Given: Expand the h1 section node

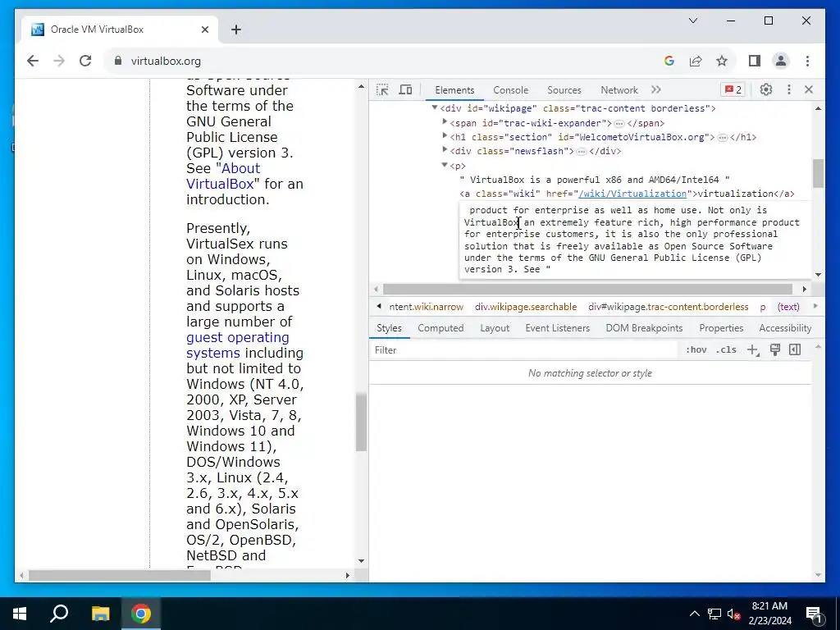Looking at the screenshot, I should pyautogui.click(x=445, y=137).
